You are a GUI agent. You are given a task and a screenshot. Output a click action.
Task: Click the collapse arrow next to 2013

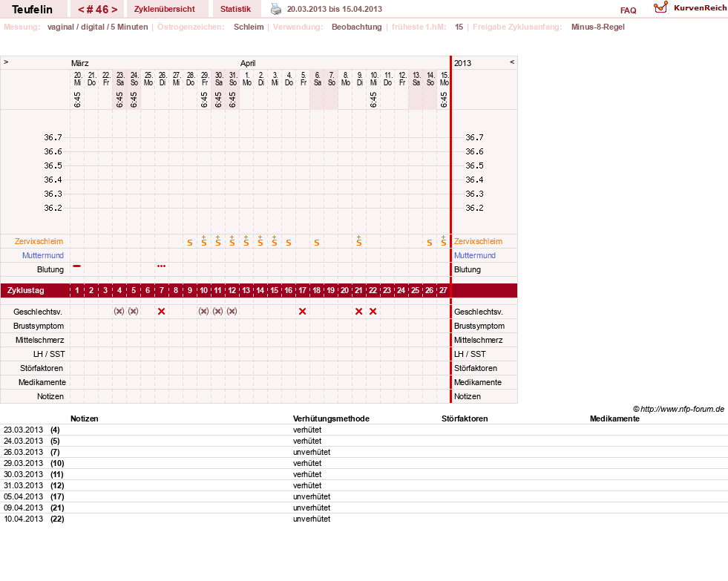coord(512,62)
